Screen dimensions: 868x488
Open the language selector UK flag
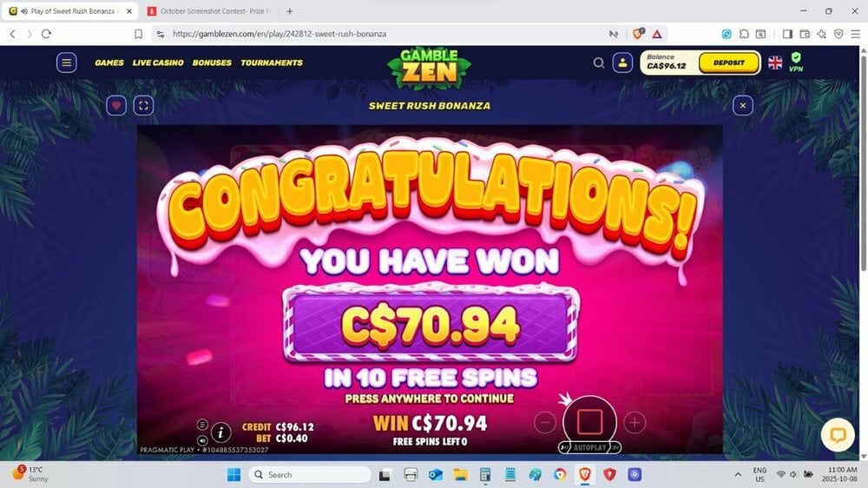pyautogui.click(x=775, y=63)
